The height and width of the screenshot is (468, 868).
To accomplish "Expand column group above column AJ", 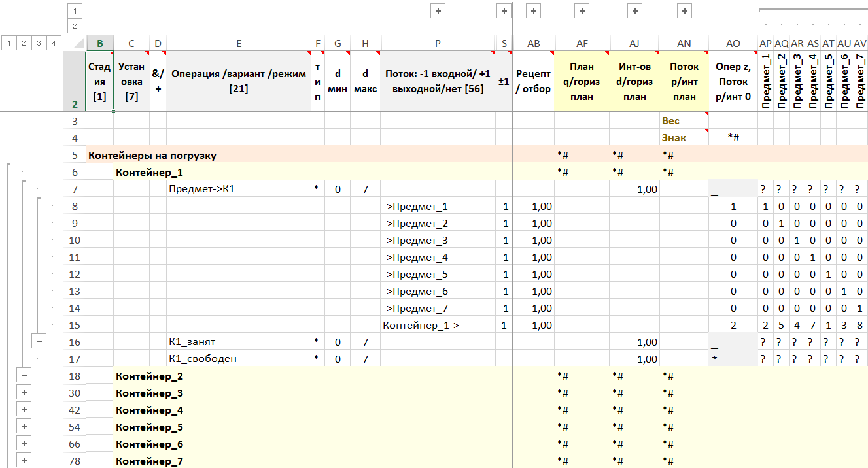I will click(634, 11).
